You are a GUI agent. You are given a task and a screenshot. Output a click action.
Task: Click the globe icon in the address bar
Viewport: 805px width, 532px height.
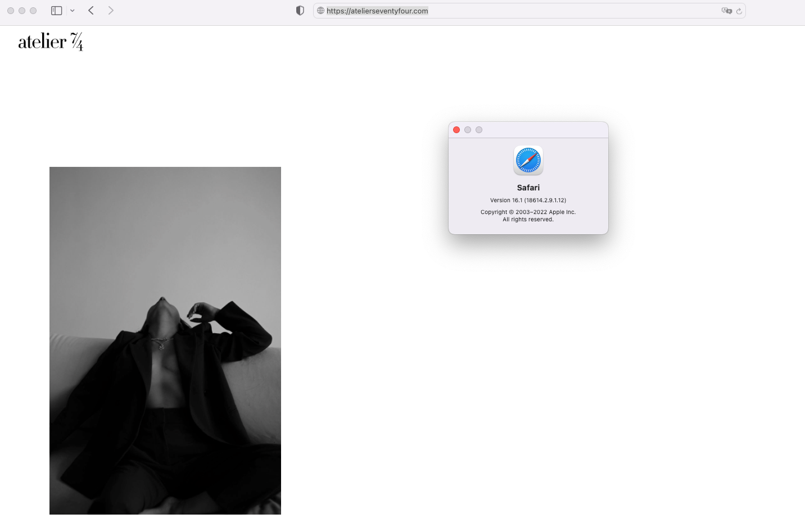coord(319,11)
